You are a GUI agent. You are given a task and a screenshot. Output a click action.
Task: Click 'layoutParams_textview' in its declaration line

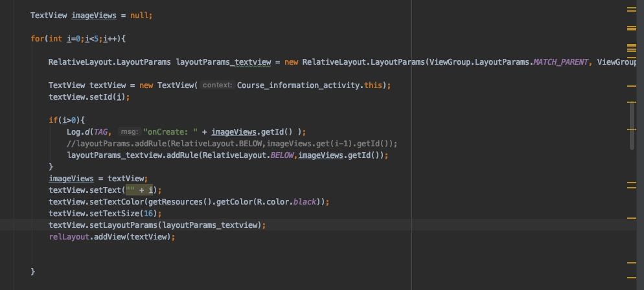coord(224,62)
